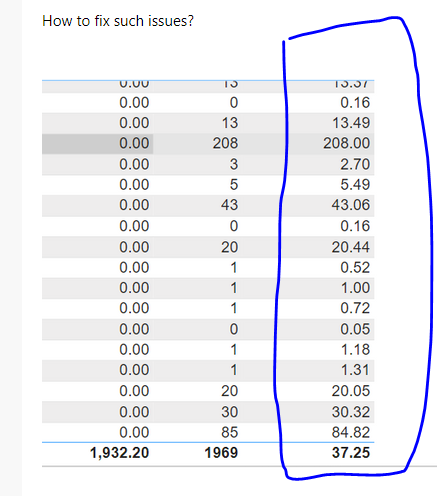Click the total 1,932.20 cell
The height and width of the screenshot is (496, 441).
119,453
